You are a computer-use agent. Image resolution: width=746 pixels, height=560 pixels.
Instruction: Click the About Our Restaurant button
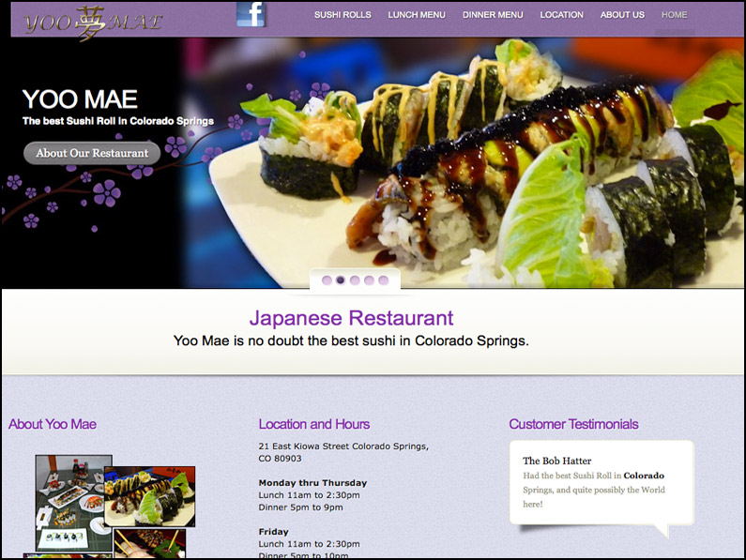92,153
